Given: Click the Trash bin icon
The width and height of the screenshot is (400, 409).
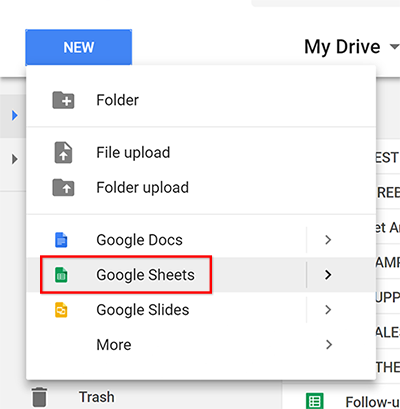Looking at the screenshot, I should point(39,397).
